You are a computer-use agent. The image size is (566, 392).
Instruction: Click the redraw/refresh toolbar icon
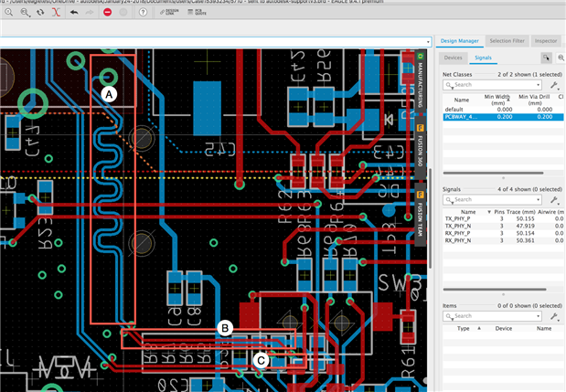40,13
